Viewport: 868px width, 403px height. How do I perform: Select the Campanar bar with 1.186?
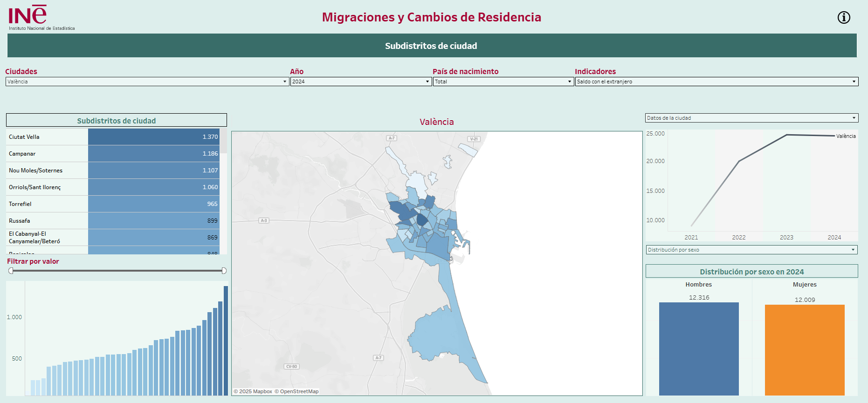(x=153, y=154)
